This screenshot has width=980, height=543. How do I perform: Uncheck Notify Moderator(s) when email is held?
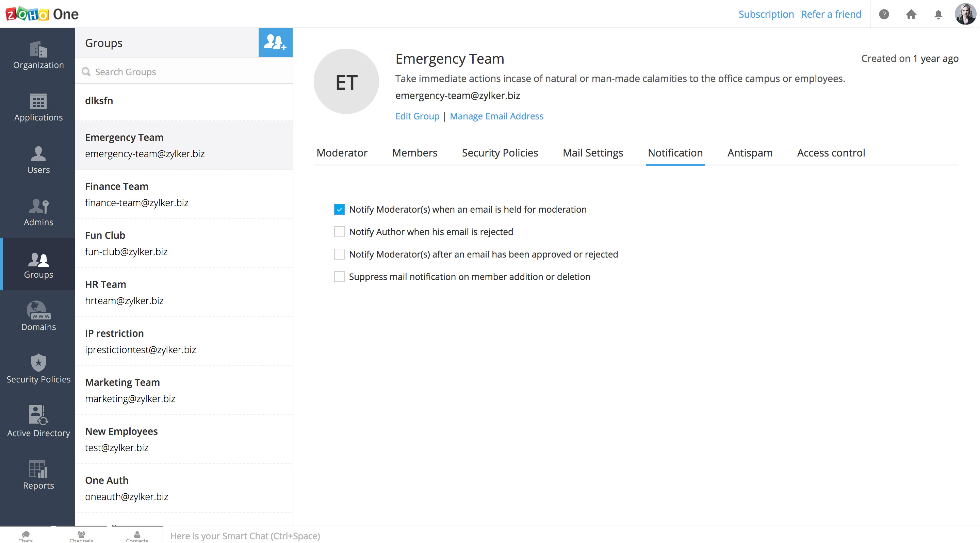pyautogui.click(x=339, y=210)
